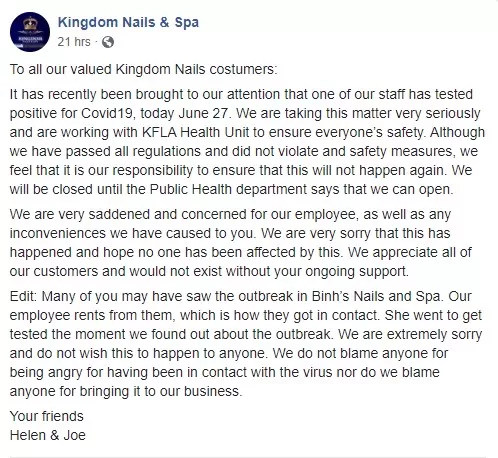The height and width of the screenshot is (458, 498).
Task: Click the word Edit: starting the last paragraph
Action: pos(23,296)
